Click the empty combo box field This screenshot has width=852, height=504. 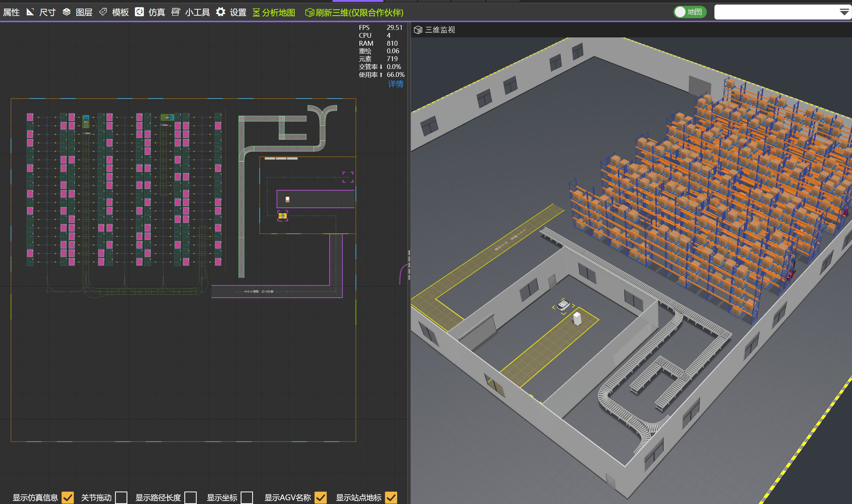[x=776, y=12]
